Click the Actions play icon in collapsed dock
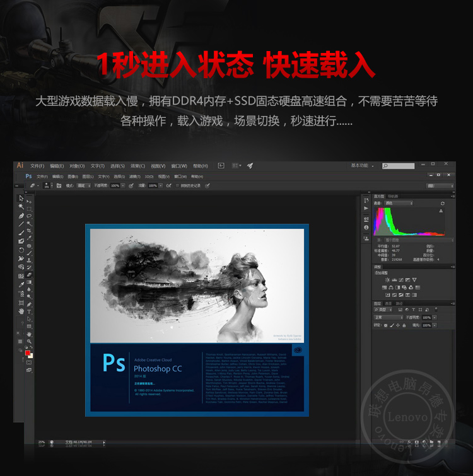473x476 pixels. pyautogui.click(x=366, y=208)
